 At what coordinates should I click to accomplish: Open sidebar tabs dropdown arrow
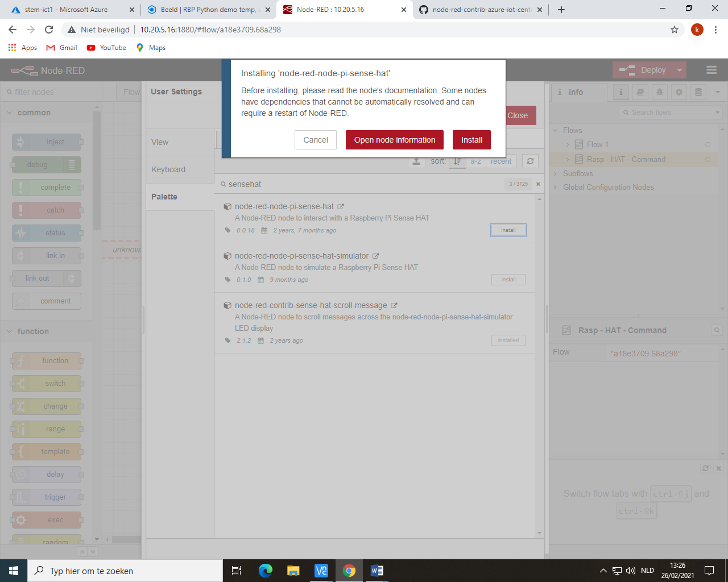[x=718, y=92]
